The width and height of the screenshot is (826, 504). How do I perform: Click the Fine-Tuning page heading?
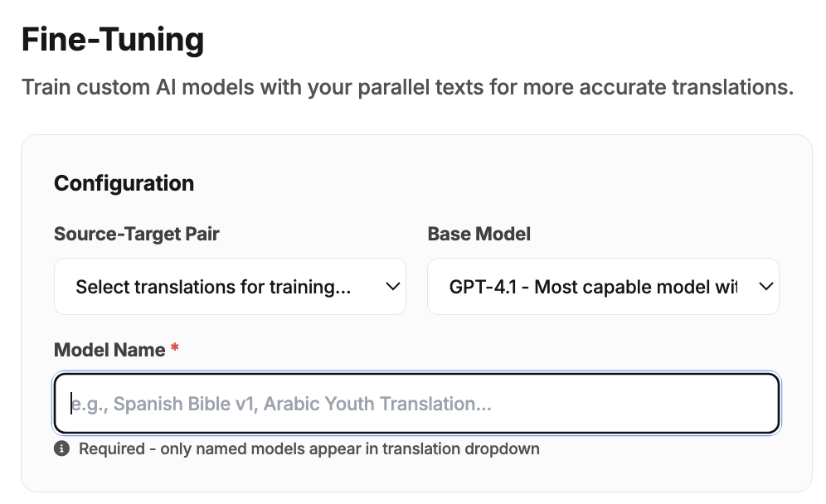(113, 38)
